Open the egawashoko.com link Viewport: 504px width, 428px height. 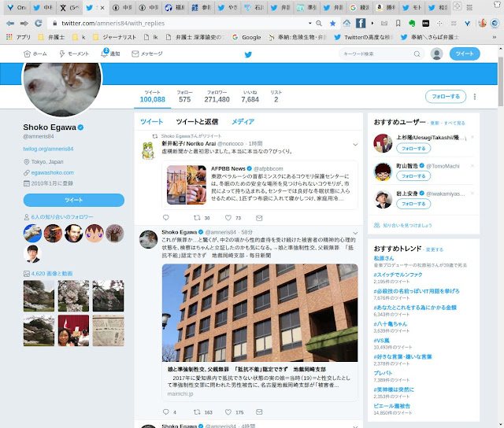coord(53,172)
